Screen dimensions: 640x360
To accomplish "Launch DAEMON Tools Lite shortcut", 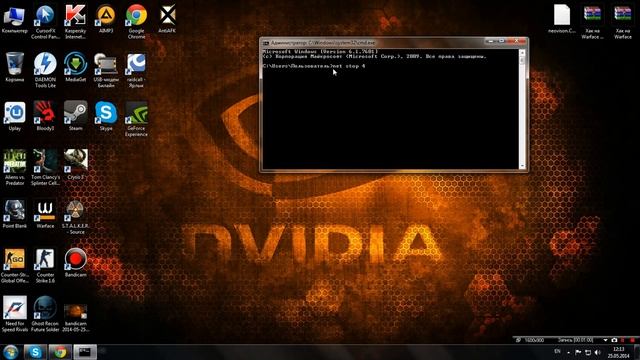I will pyautogui.click(x=45, y=70).
